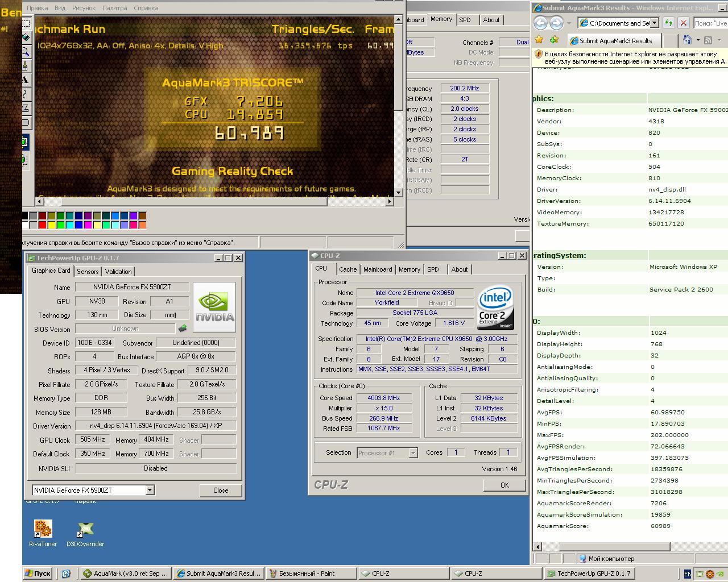Pick the yellow color swatch in Paint palette

point(51,225)
